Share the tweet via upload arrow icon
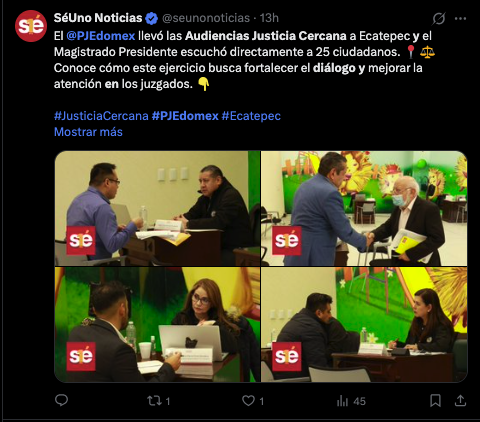Image resolution: width=480 pixels, height=422 pixels. click(x=460, y=400)
